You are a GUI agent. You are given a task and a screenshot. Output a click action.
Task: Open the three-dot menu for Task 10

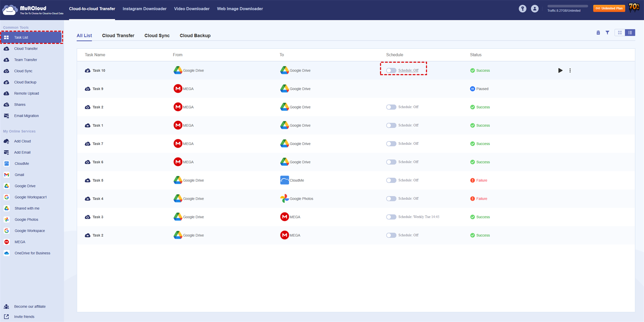point(570,71)
